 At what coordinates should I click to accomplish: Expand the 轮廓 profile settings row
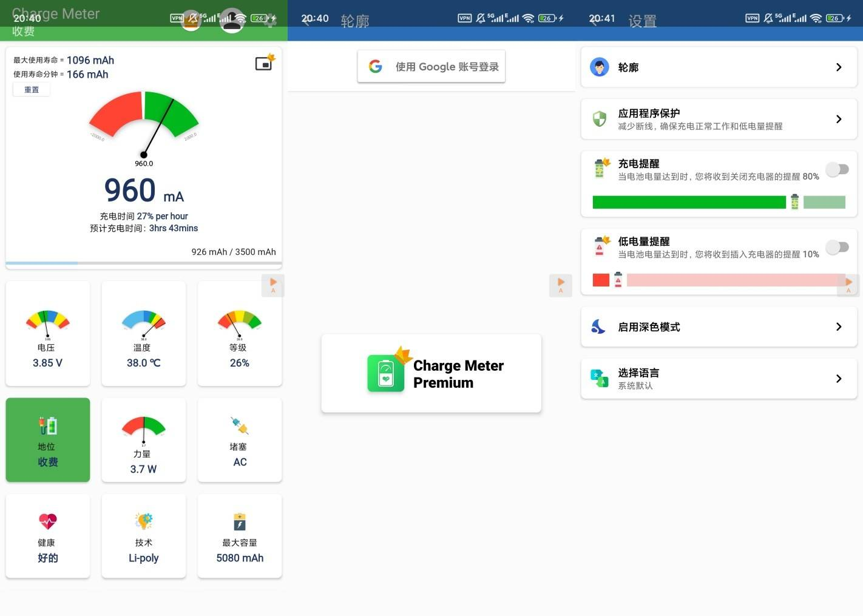[x=719, y=67]
